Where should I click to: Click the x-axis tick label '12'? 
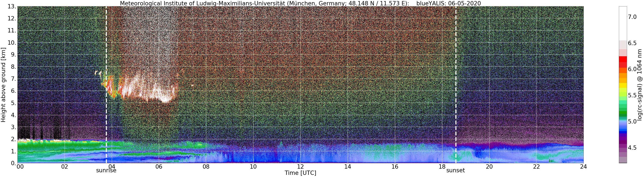[x=300, y=167]
